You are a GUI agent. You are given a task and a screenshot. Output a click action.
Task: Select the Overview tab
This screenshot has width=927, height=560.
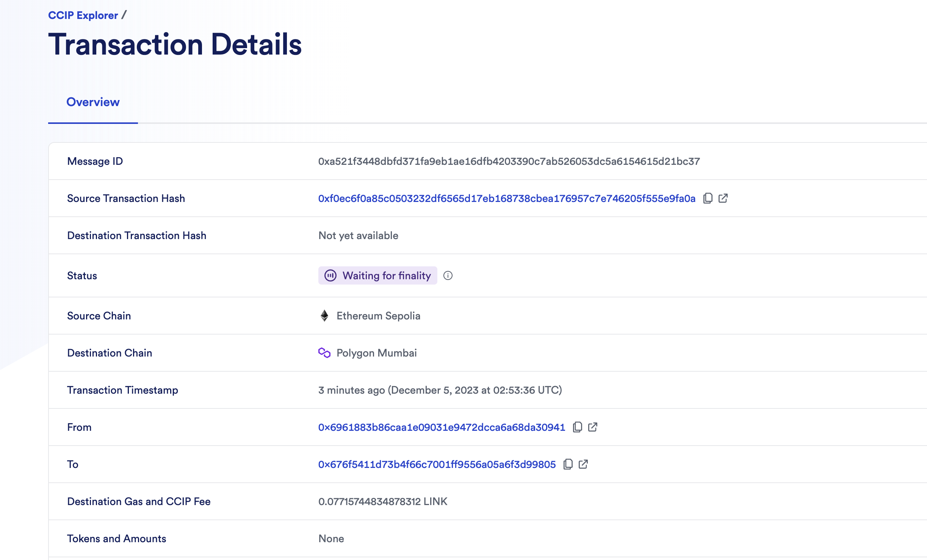[x=93, y=102]
